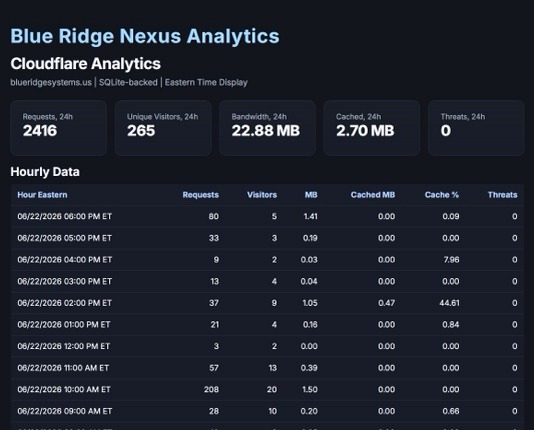Select the 06/22/2026 12:00 PM ET row
Image resolution: width=534 pixels, height=430 pixels.
(267, 346)
